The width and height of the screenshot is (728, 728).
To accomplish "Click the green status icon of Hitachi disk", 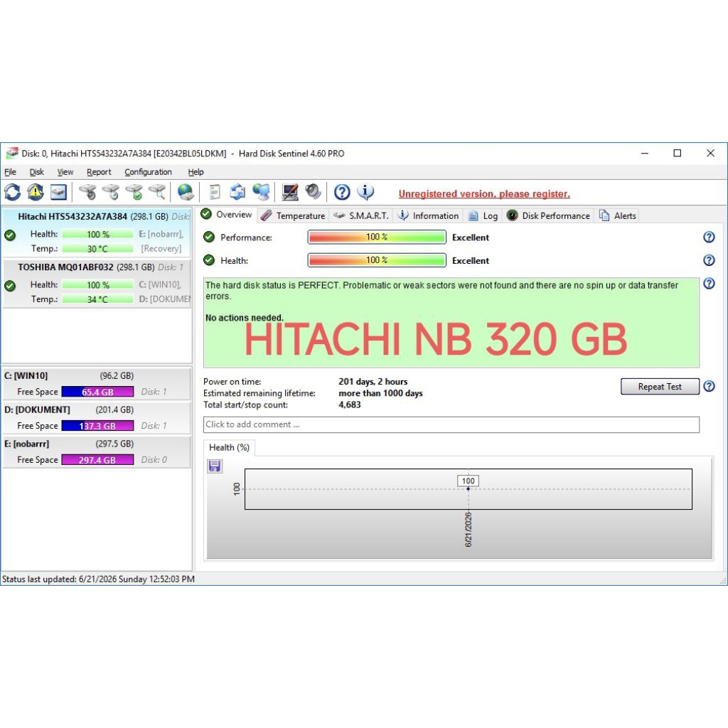I will (10, 235).
